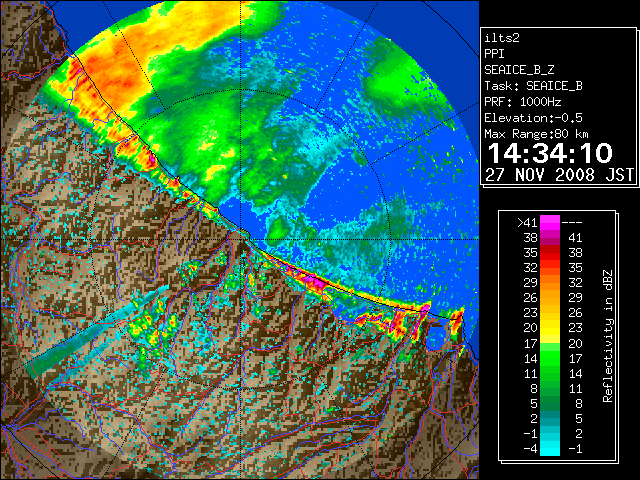Viewport: 640px width, 480px height.
Task: Click the '>41' legend label
Action: (x=527, y=223)
